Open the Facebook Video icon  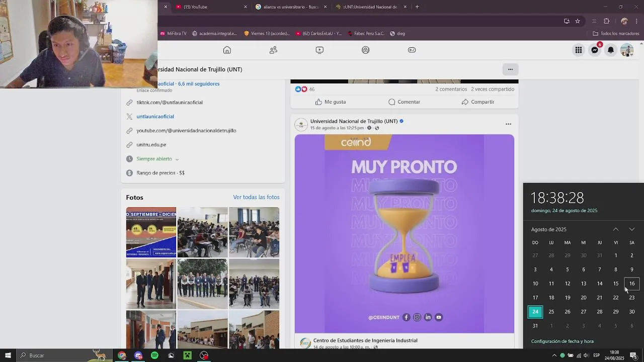pyautogui.click(x=319, y=50)
